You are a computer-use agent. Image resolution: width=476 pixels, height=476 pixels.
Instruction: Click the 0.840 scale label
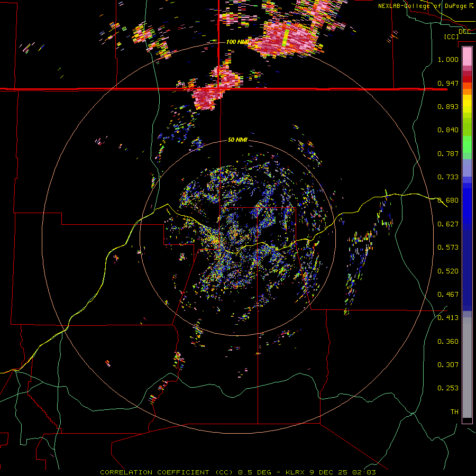448,130
